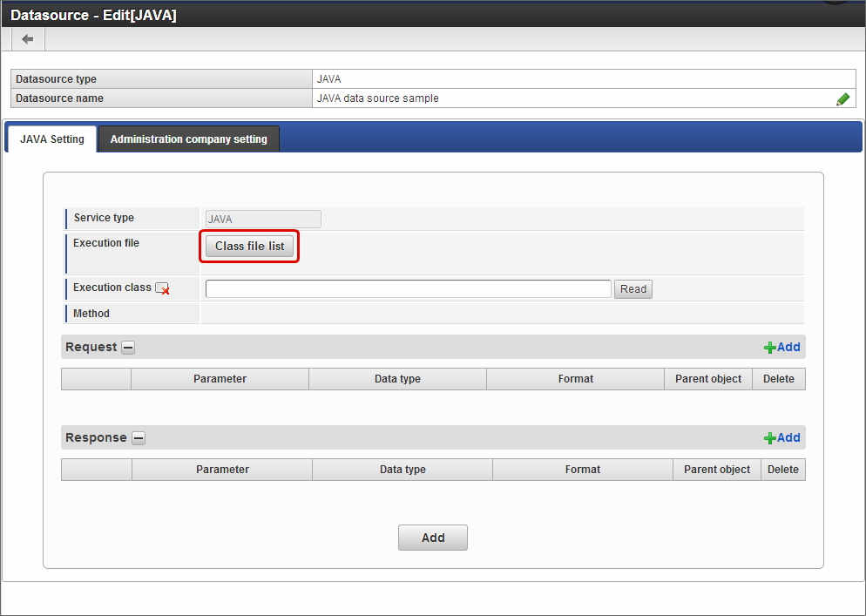
Task: Click Request table Data type header
Action: (397, 379)
